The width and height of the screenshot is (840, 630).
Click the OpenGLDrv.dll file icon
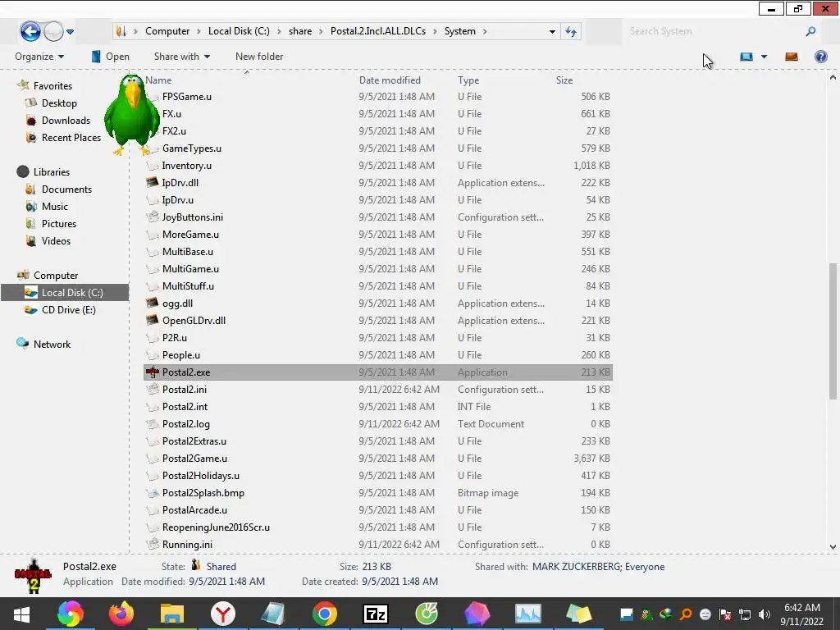(153, 320)
